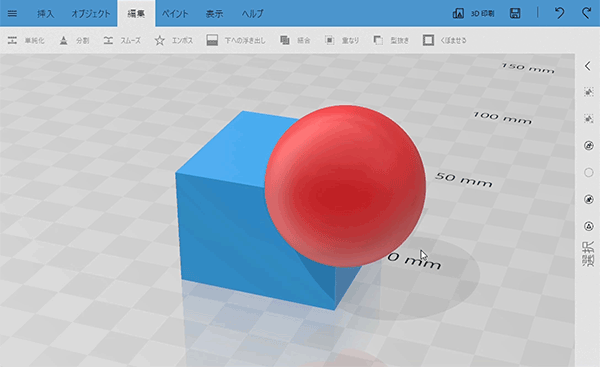
Task: Switch to the オブジェクト tab
Action: pyautogui.click(x=91, y=14)
